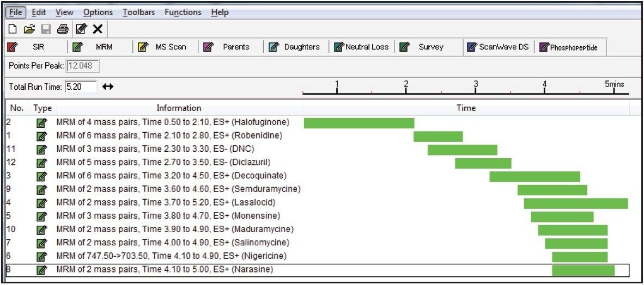
Task: Click the Decoquinate green time bar
Action: (x=534, y=177)
